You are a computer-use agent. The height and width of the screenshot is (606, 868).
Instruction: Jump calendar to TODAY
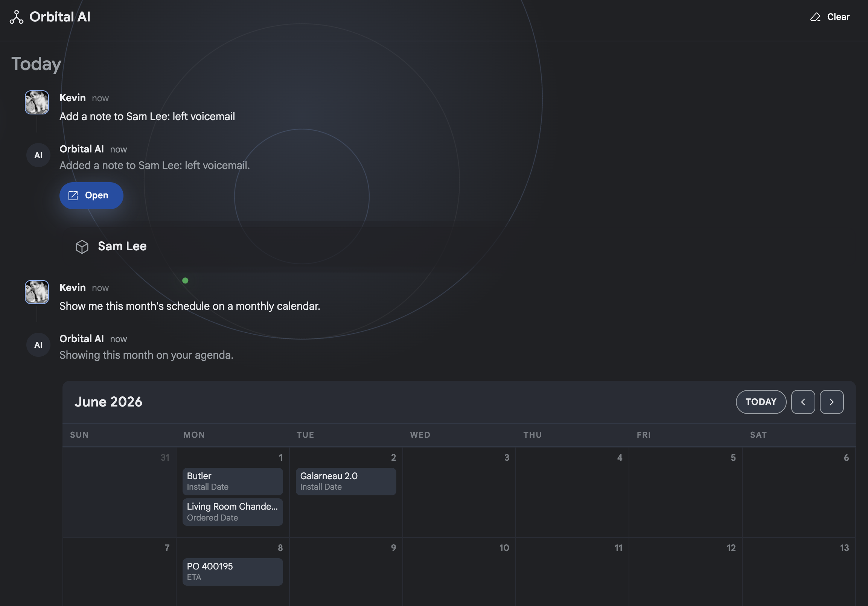coord(761,402)
